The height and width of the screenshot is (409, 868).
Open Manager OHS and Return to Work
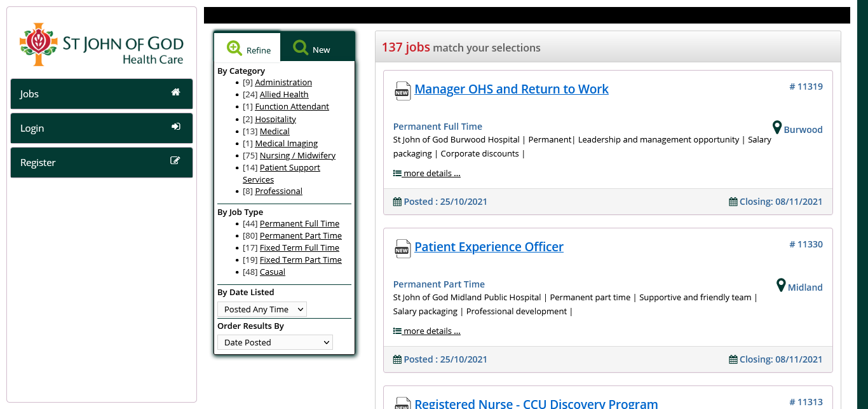pos(511,89)
